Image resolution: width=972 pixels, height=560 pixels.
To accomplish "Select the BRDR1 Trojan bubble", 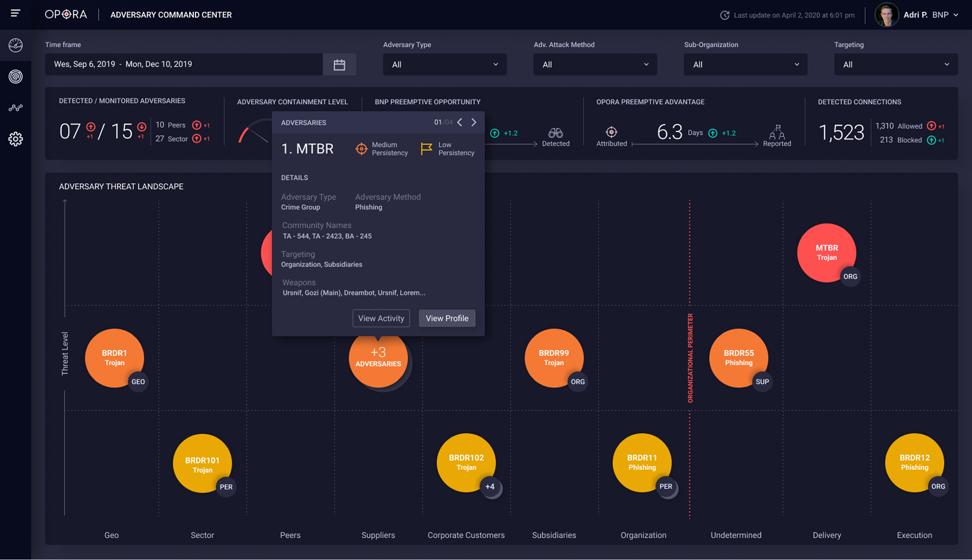I will coord(114,358).
